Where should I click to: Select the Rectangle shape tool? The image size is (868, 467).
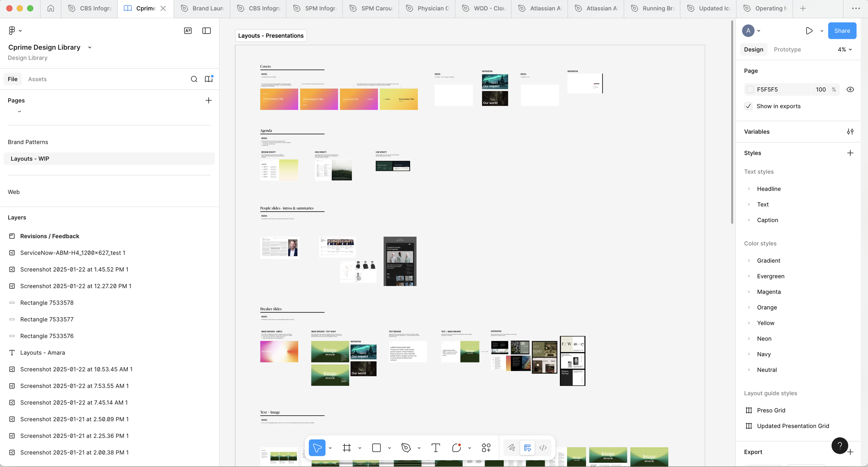click(x=376, y=448)
